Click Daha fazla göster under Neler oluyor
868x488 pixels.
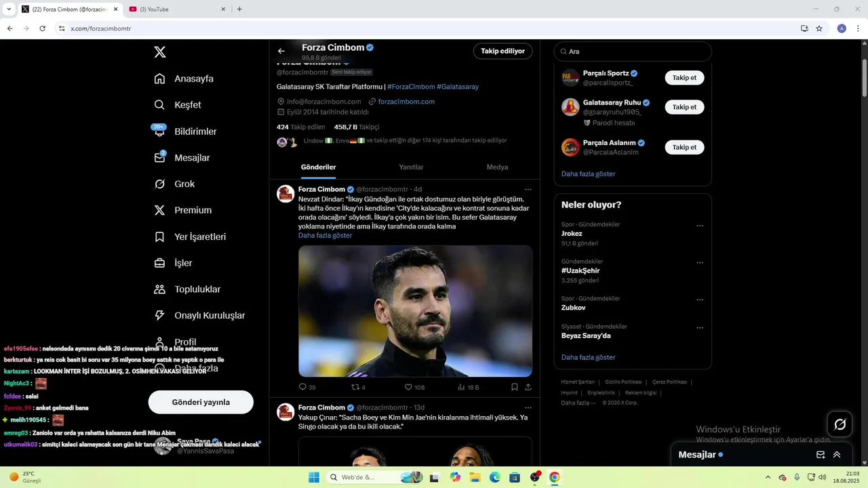[x=588, y=357]
